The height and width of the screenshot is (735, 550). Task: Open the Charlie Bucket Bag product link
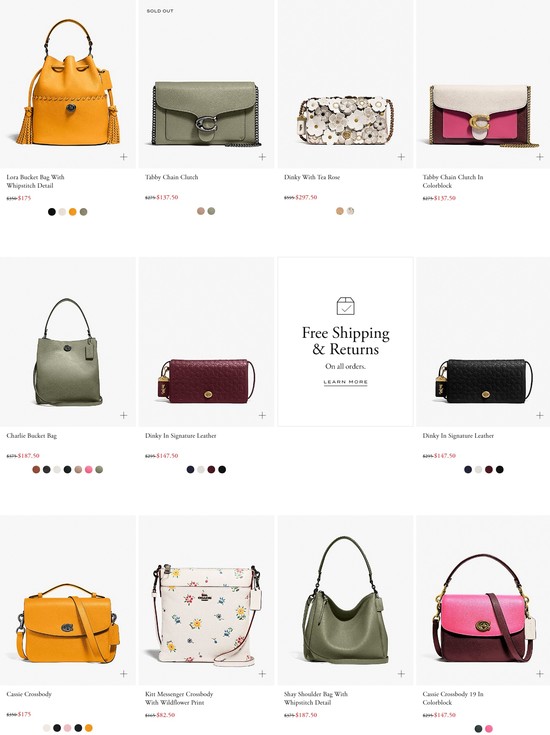coord(31,435)
